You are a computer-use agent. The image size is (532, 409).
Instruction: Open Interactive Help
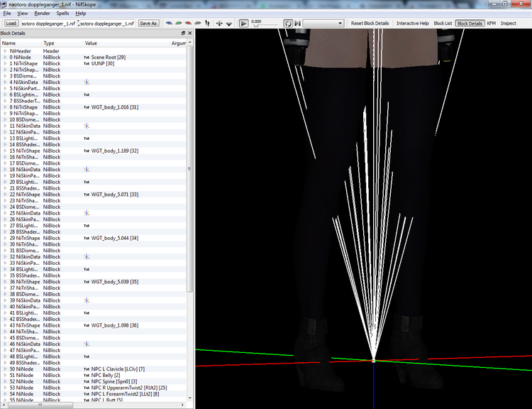413,23
